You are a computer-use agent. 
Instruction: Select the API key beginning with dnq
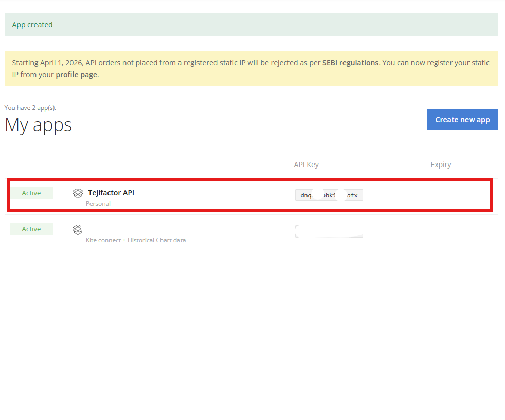[329, 195]
